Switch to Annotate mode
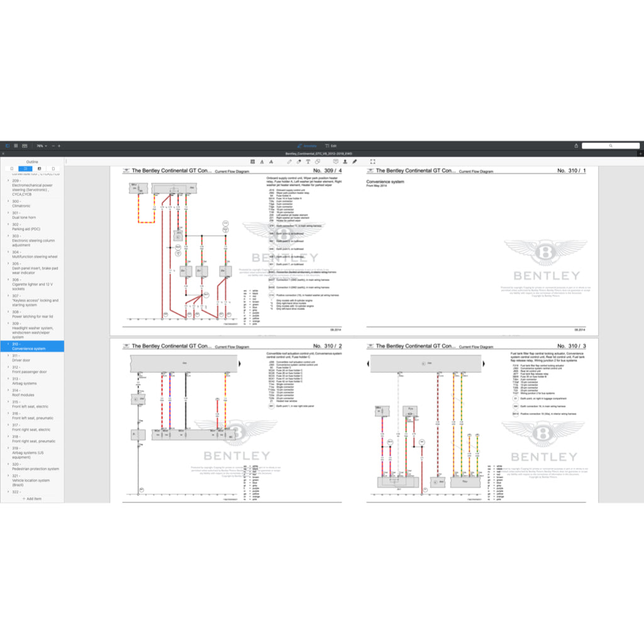The width and height of the screenshot is (644, 644). [307, 145]
